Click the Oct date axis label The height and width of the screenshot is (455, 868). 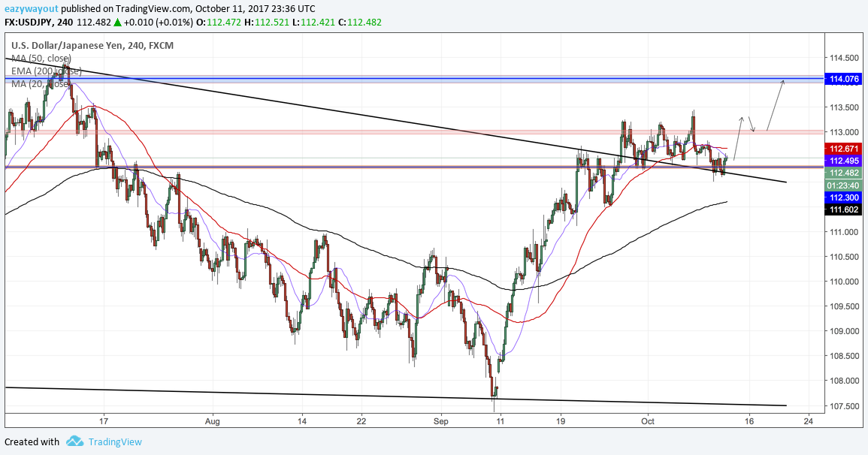point(648,421)
